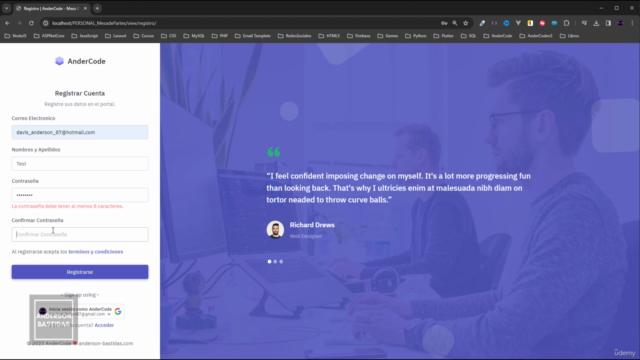Image resolution: width=640 pixels, height=360 pixels.
Task: Focus the Confirmar Contraseña field
Action: tap(80, 234)
